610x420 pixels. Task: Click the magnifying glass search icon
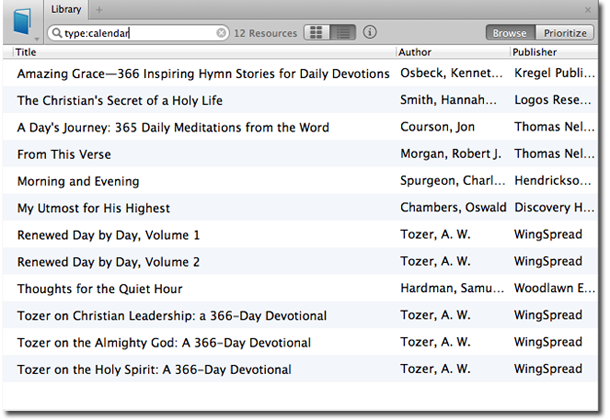point(57,33)
